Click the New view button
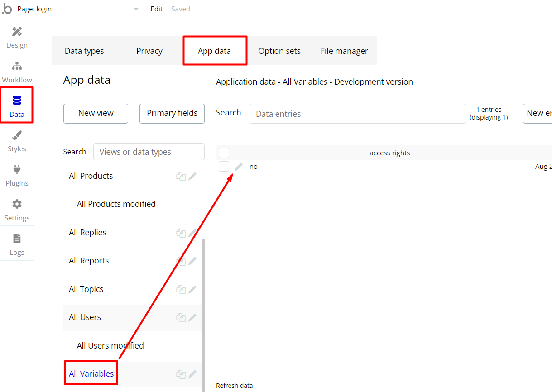This screenshot has width=552, height=392. click(96, 113)
